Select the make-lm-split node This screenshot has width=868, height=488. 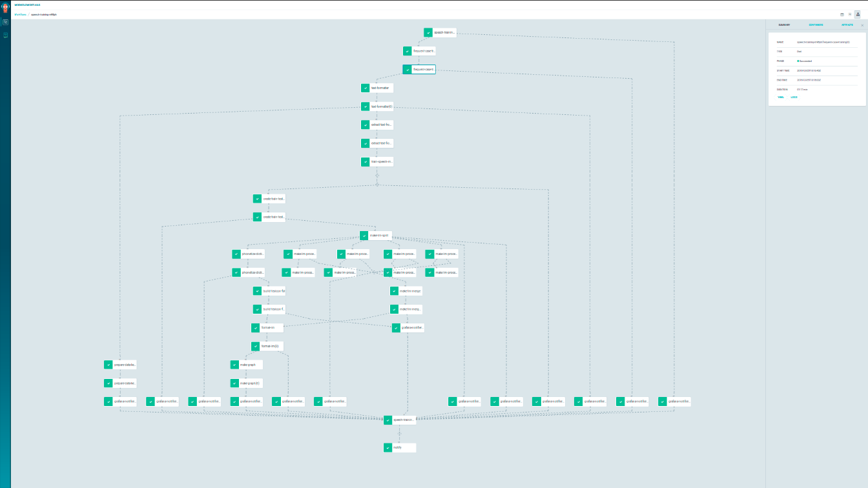[376, 236]
